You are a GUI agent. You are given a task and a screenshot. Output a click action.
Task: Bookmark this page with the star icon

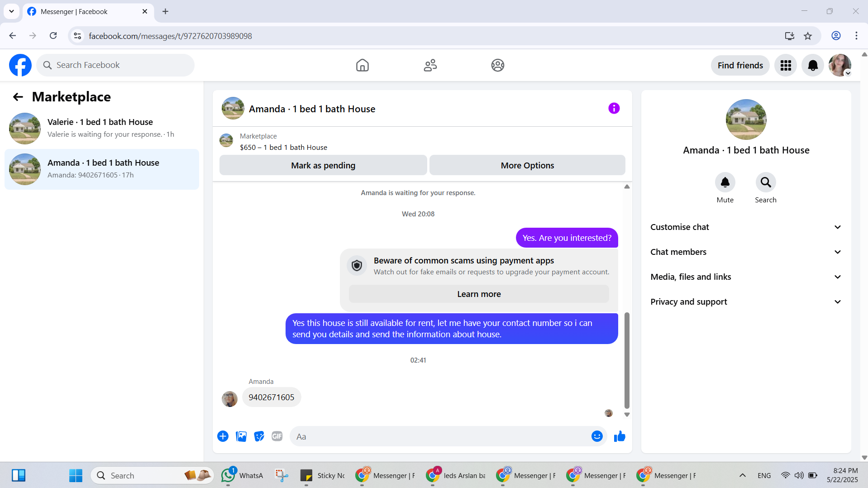tap(808, 36)
